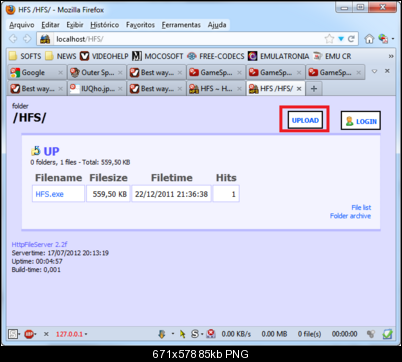Switch to the IUQho.jp... tab
This screenshot has height=362, width=402.
pyautogui.click(x=97, y=89)
